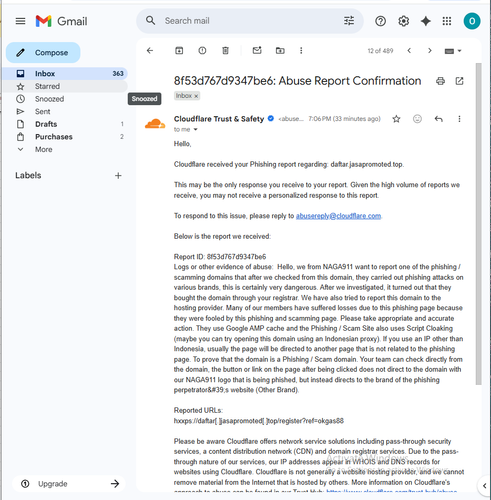Click the Gmail logo
The width and height of the screenshot is (491, 500).
pyautogui.click(x=62, y=21)
